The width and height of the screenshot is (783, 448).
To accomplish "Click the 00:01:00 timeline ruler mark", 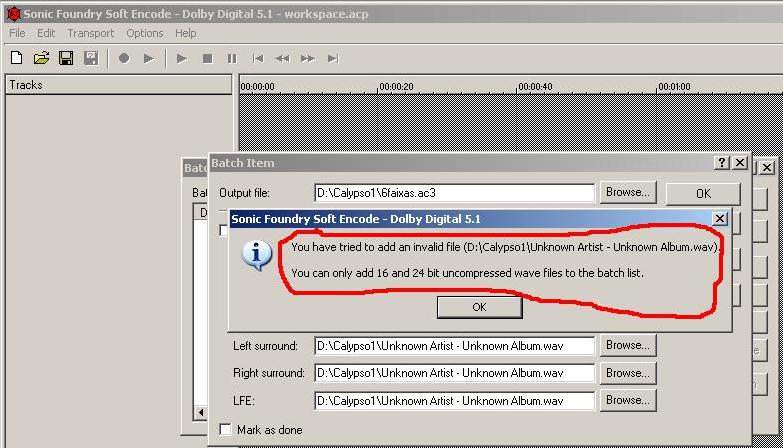I will tap(674, 86).
